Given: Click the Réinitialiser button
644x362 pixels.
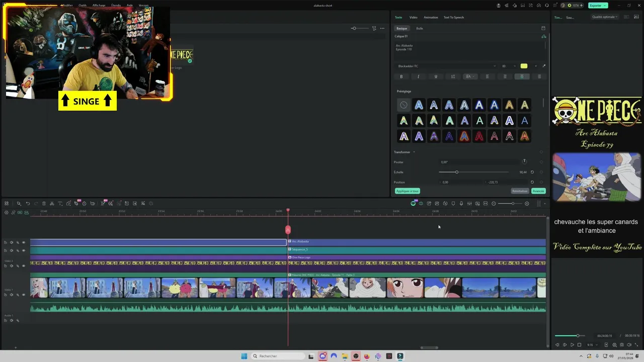Looking at the screenshot, I should point(520,191).
